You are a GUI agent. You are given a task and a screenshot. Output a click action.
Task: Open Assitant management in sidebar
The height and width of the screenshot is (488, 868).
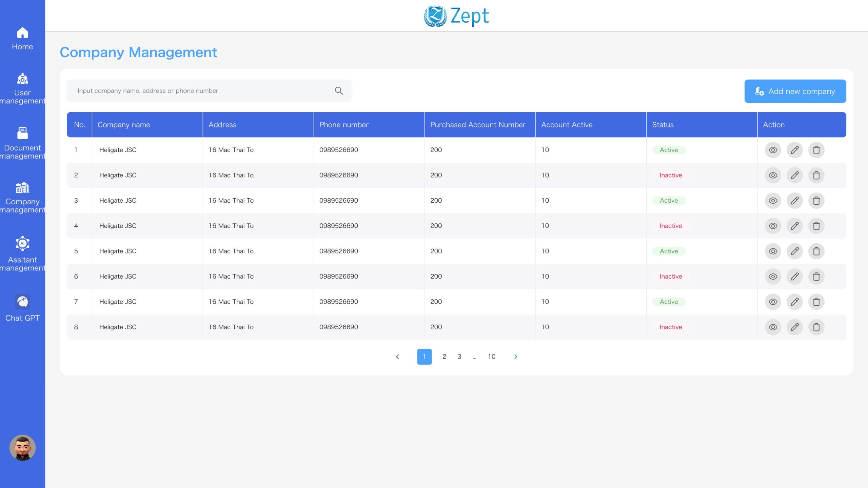coord(22,253)
